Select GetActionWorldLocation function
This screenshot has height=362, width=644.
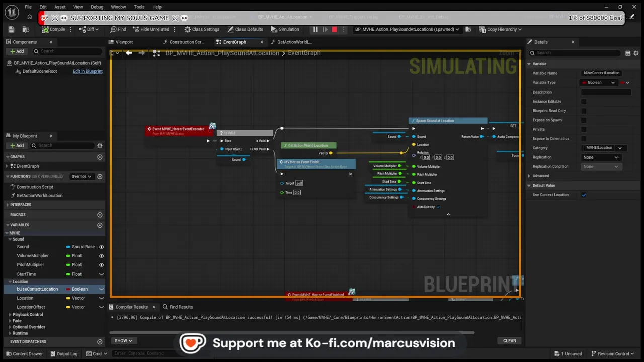coord(39,196)
